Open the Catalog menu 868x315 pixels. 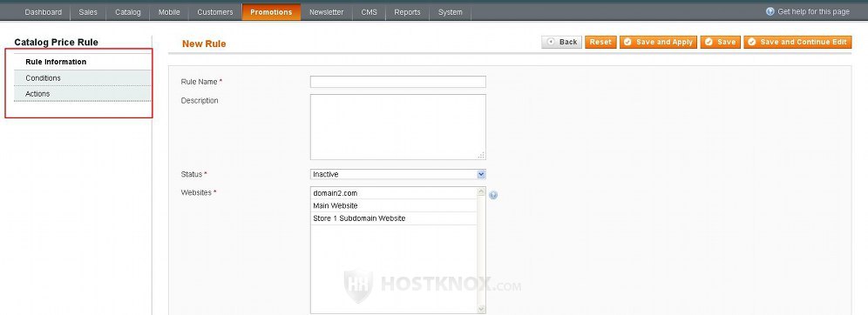tap(128, 12)
